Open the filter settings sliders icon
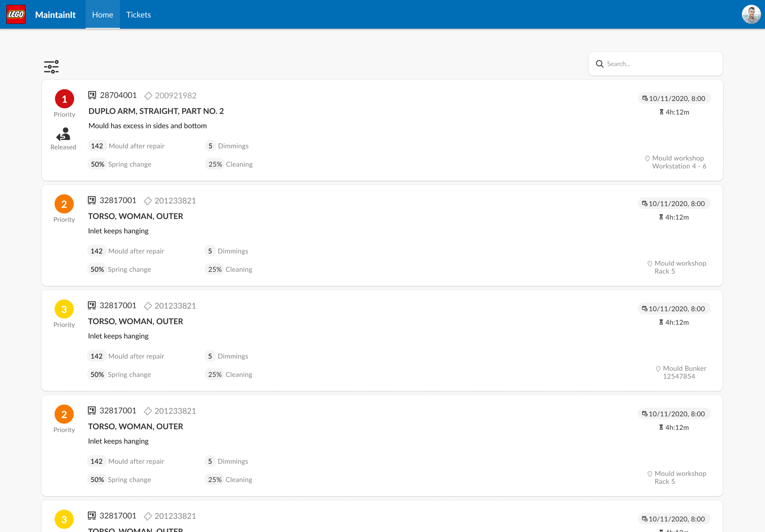This screenshot has height=532, width=765. 51,67
